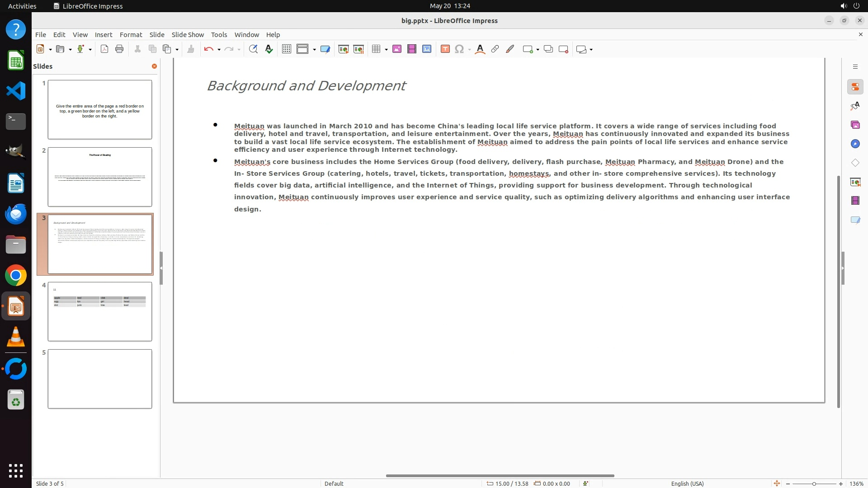The height and width of the screenshot is (488, 868).
Task: Hide the slide pane using collapse handle
Action: click(161, 268)
